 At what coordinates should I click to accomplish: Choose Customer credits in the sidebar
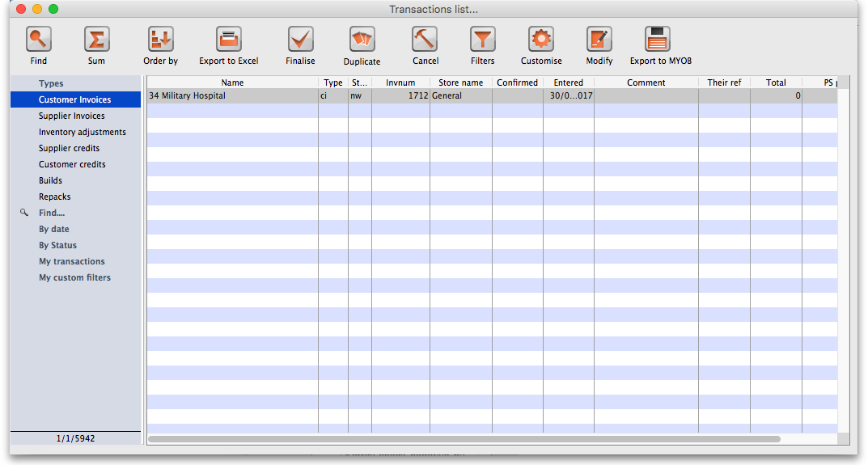point(72,164)
